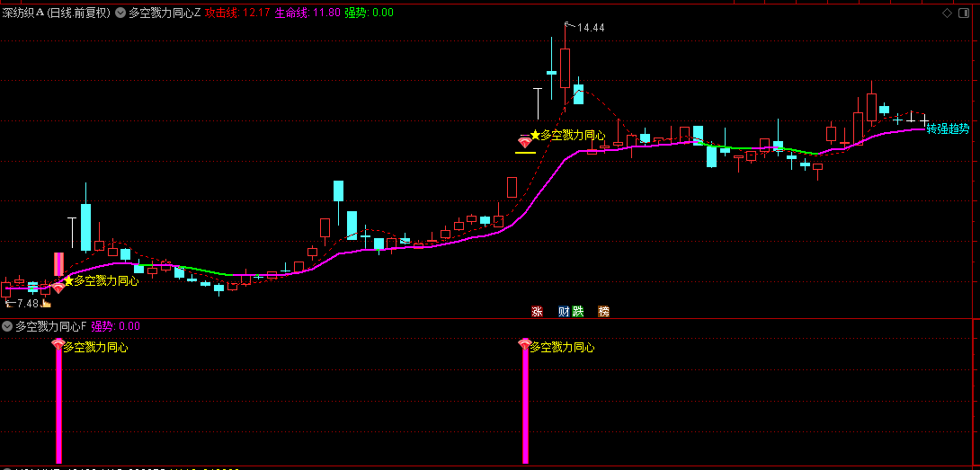Click the red gem signal near 7.48 low
This screenshot has width=980, height=470.
(x=58, y=288)
